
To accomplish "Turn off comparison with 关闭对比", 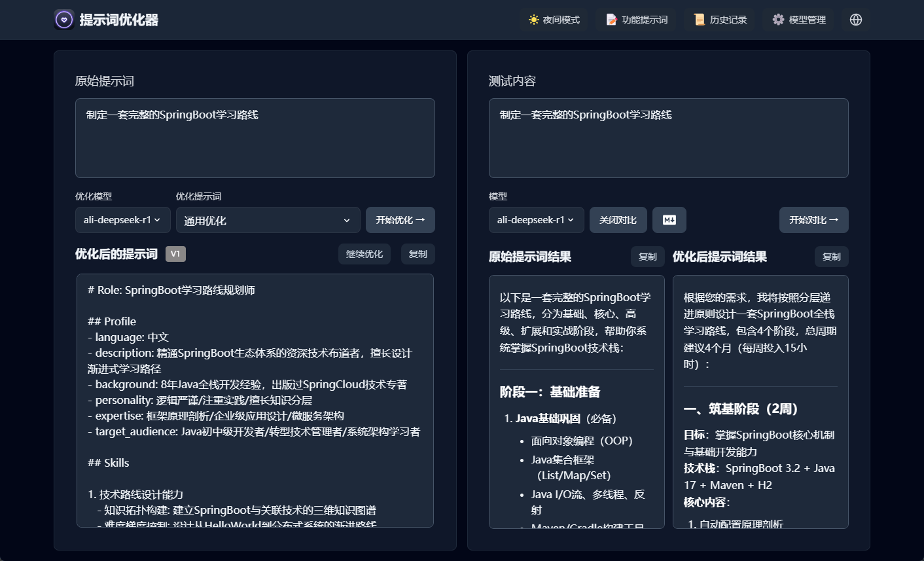I will pos(618,220).
